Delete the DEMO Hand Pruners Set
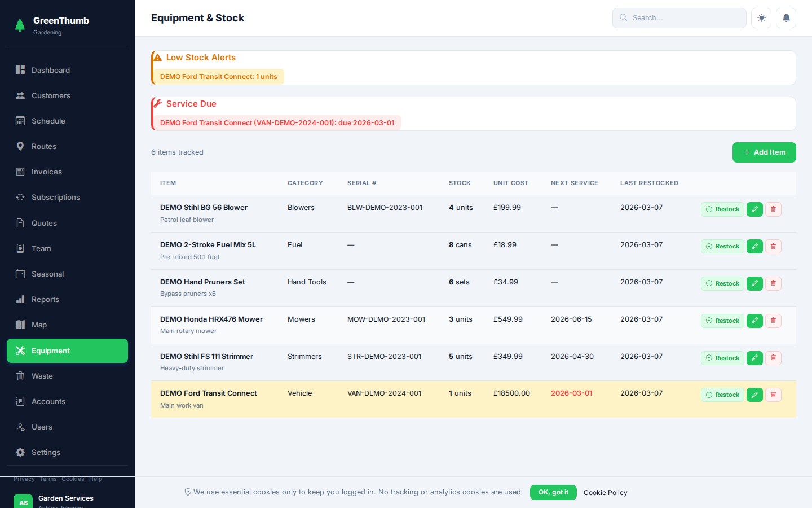 (x=773, y=283)
